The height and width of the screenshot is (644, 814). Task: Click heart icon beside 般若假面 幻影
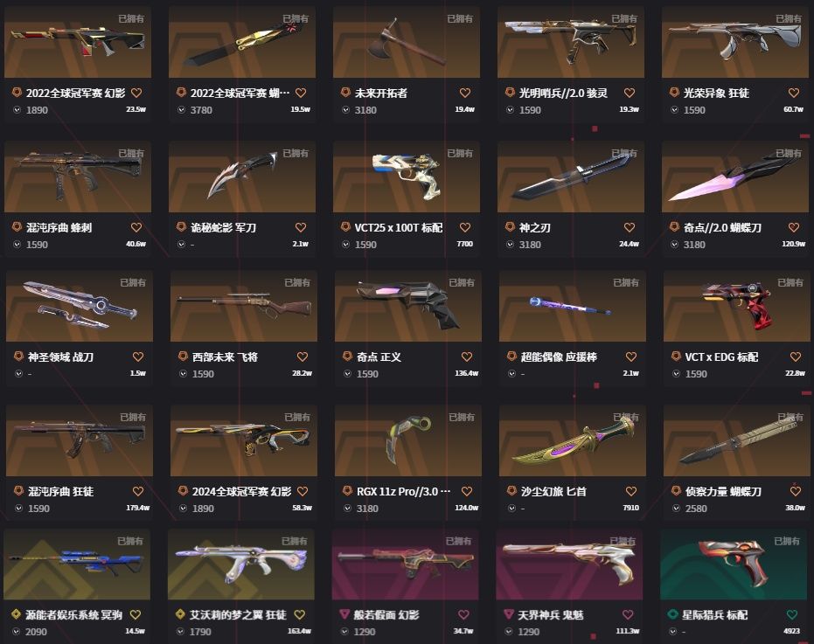click(463, 614)
